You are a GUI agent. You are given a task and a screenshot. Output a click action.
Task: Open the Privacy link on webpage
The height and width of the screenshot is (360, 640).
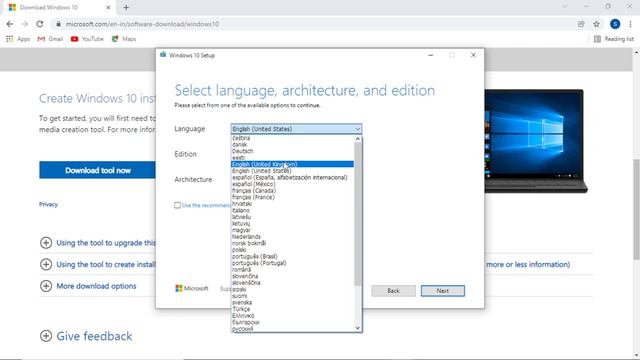pos(48,204)
